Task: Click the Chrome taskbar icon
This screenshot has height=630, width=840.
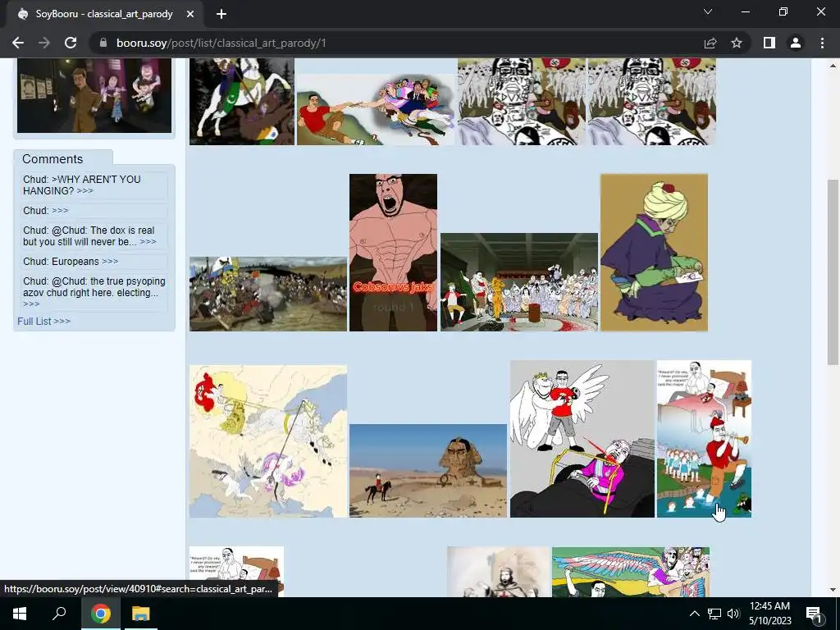Action: (101, 614)
